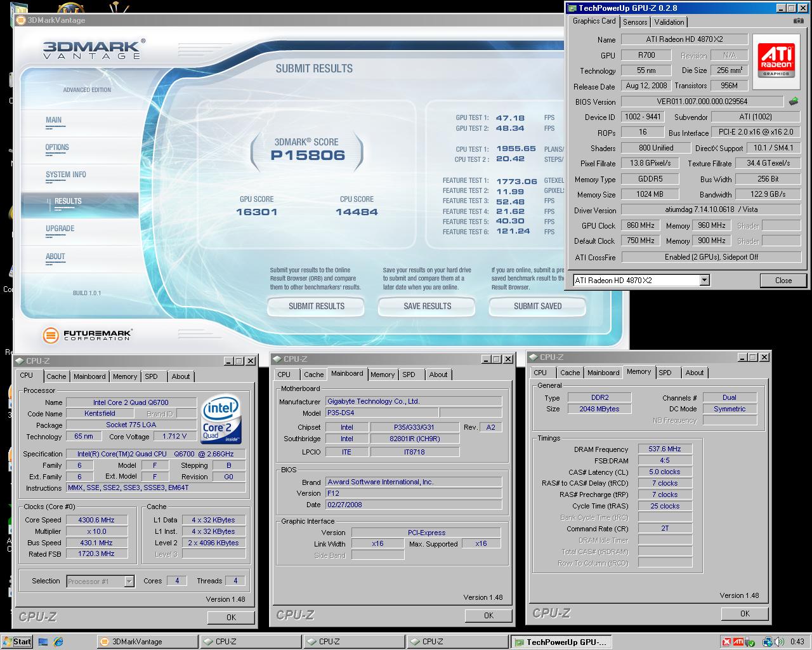Click the taskbar clock showing 0:43

click(797, 642)
